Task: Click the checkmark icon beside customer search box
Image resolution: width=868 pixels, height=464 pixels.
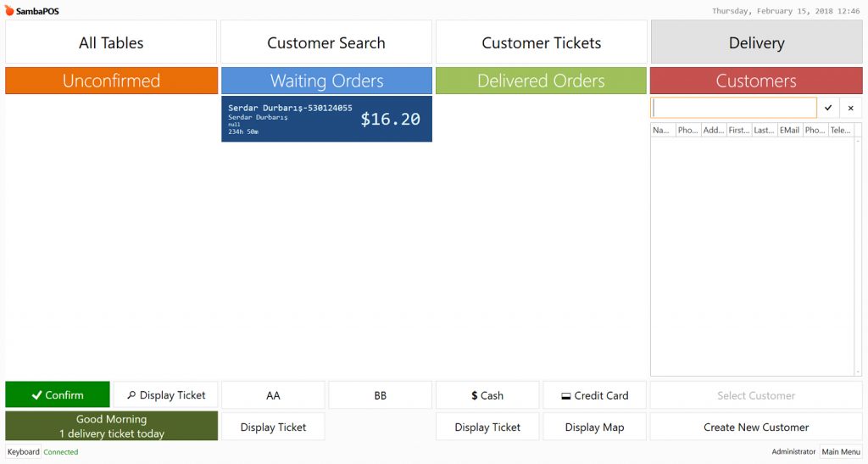Action: pyautogui.click(x=828, y=109)
